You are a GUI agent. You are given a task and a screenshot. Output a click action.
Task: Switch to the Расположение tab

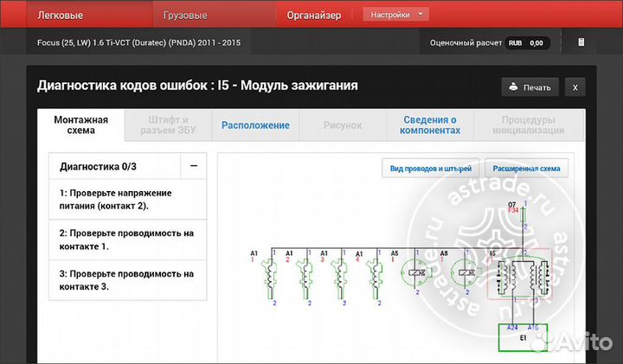pyautogui.click(x=255, y=125)
